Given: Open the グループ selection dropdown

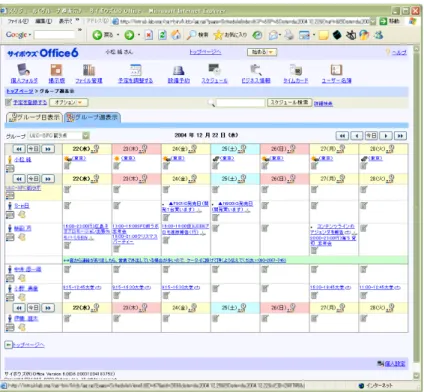Looking at the screenshot, I should (86, 136).
